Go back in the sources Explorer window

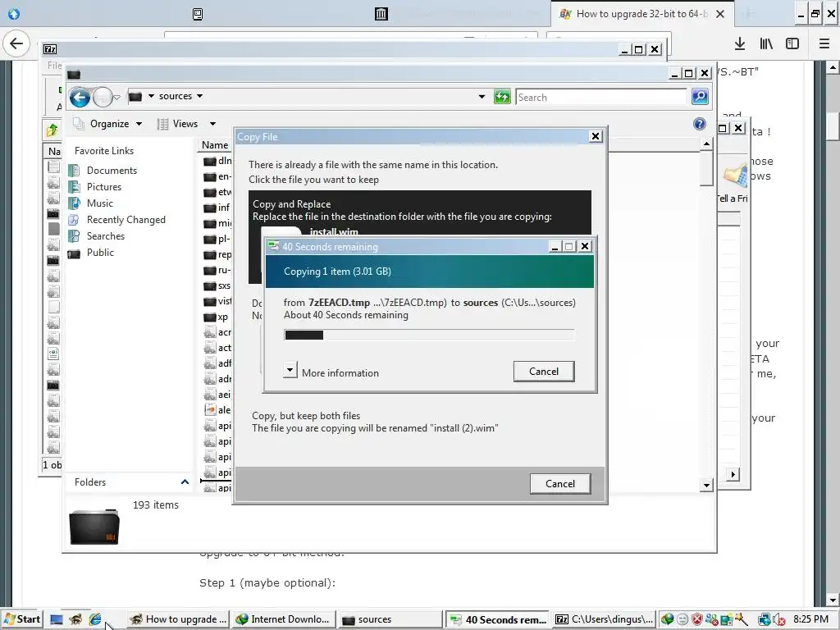(x=80, y=98)
